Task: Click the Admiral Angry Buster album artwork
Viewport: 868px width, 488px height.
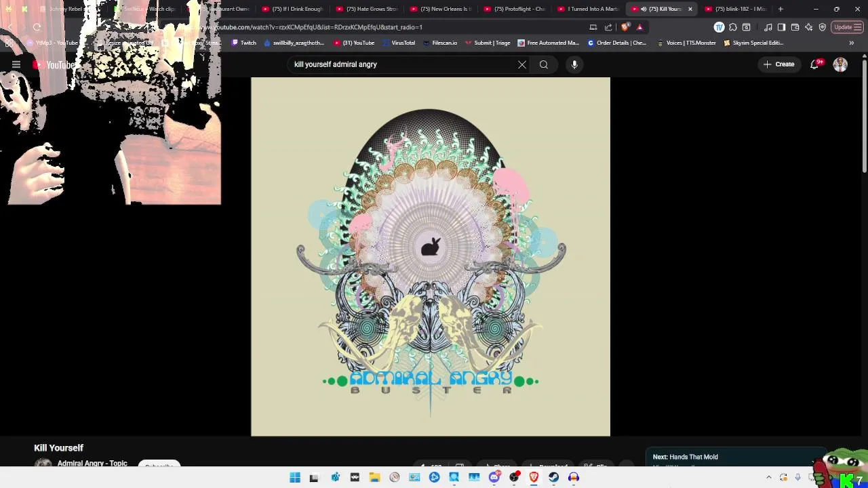Action: [431, 257]
